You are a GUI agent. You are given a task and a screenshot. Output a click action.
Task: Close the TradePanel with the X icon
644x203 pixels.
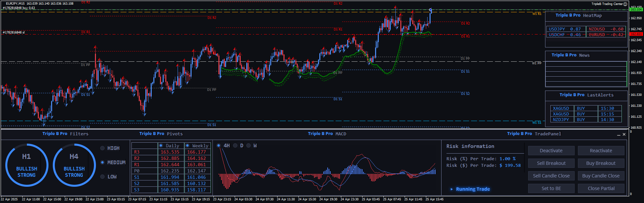[x=624, y=134]
